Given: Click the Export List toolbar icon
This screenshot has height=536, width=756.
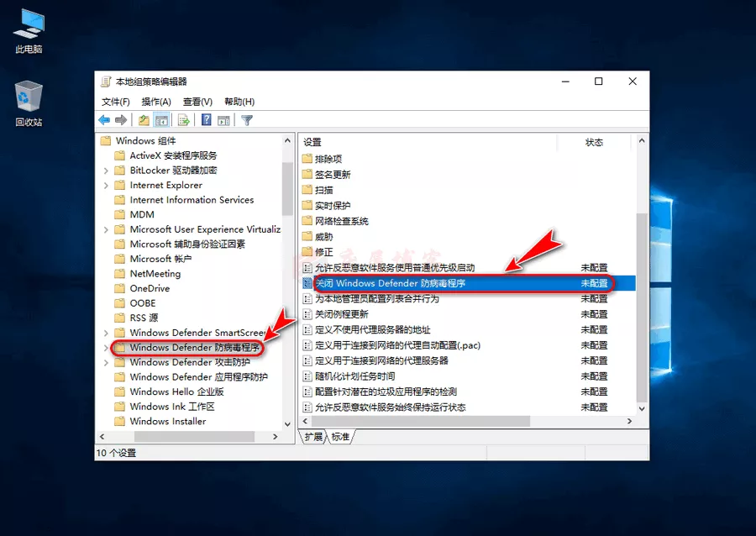Looking at the screenshot, I should (x=183, y=120).
